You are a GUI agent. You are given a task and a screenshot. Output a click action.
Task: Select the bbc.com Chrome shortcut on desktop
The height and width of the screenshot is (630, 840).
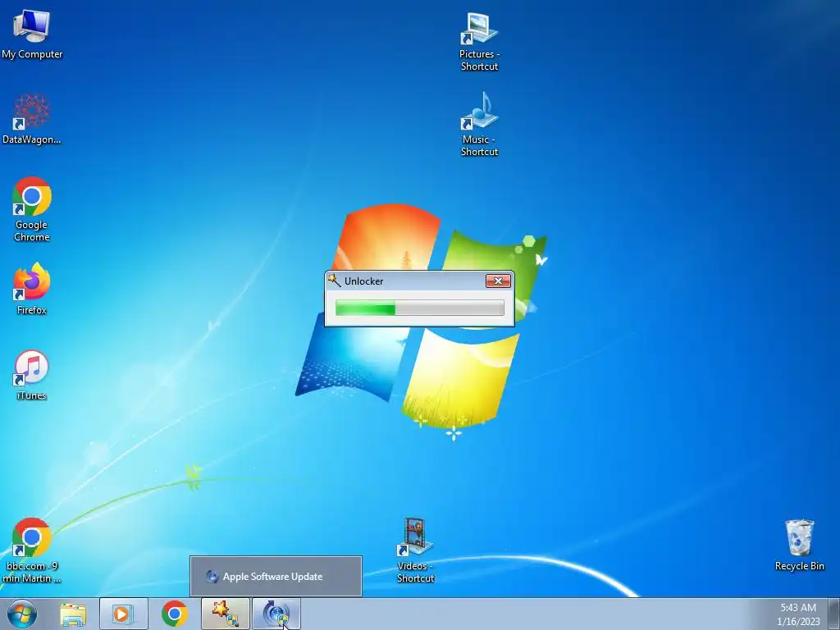click(x=32, y=550)
